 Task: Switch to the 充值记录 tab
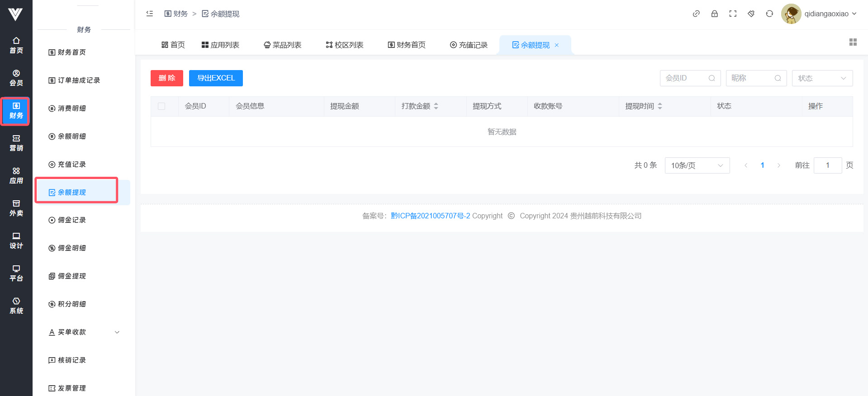pos(469,45)
